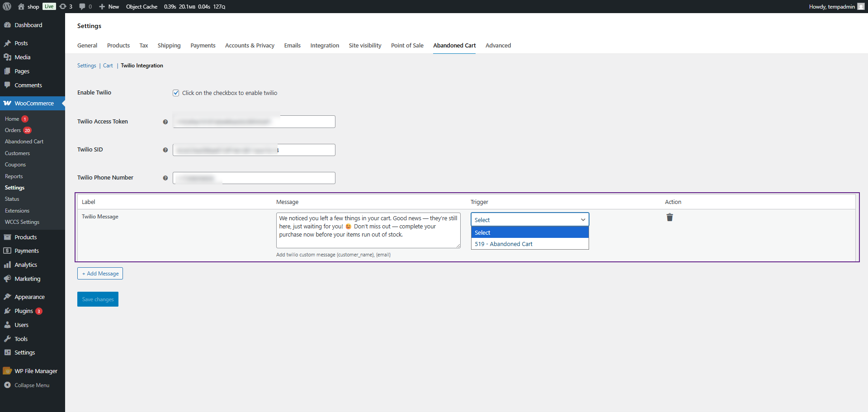Open WooCommerce Orders submenu
The image size is (868, 412).
coord(13,130)
